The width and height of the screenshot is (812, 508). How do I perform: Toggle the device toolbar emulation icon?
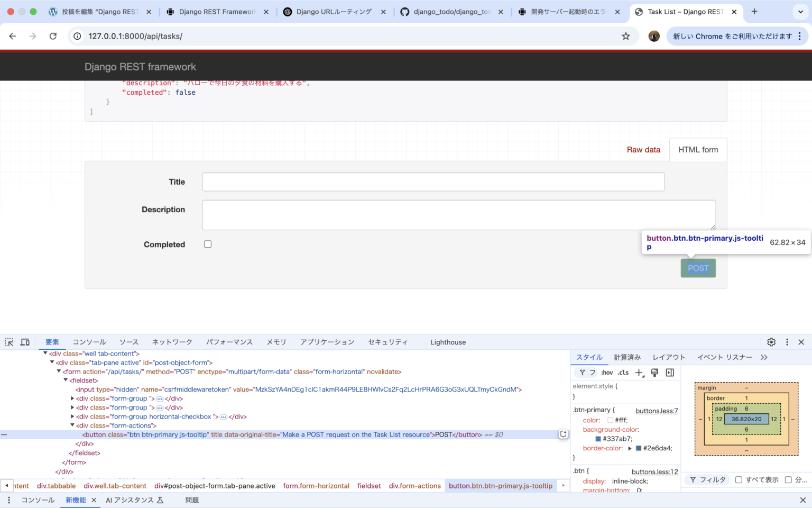click(24, 342)
